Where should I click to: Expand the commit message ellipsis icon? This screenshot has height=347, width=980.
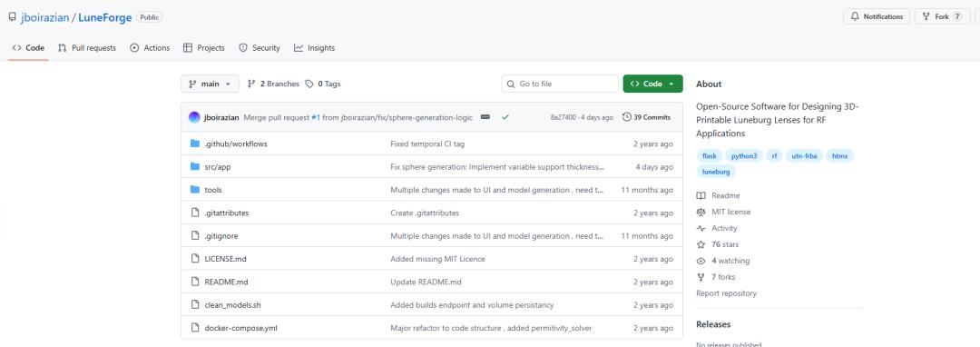tap(485, 117)
